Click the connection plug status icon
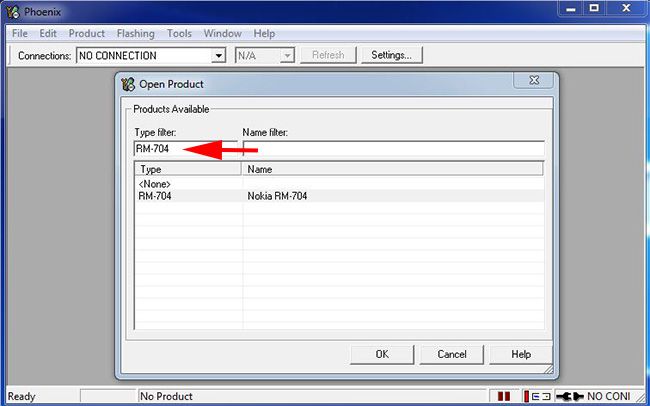The image size is (650, 406). pos(570,396)
